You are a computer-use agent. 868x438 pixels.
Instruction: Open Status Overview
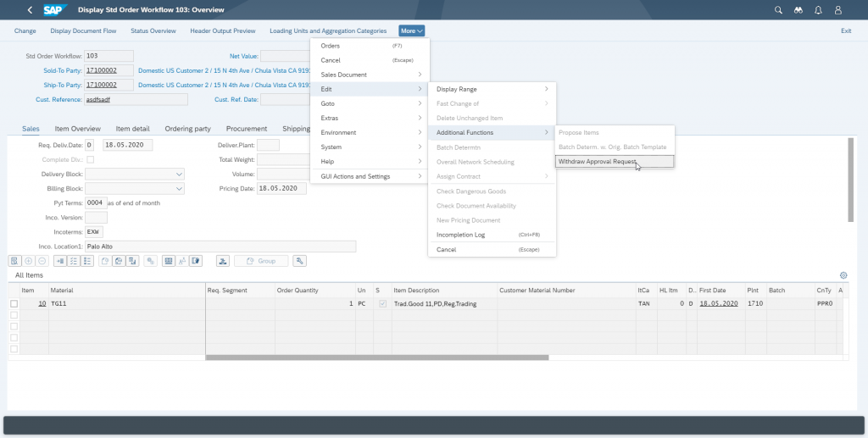[153, 31]
